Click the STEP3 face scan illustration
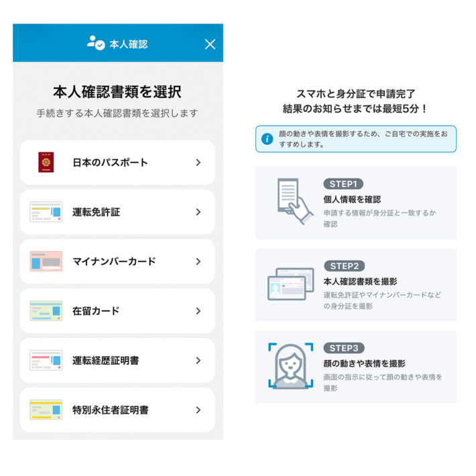This screenshot has height=476, width=476. (x=291, y=366)
